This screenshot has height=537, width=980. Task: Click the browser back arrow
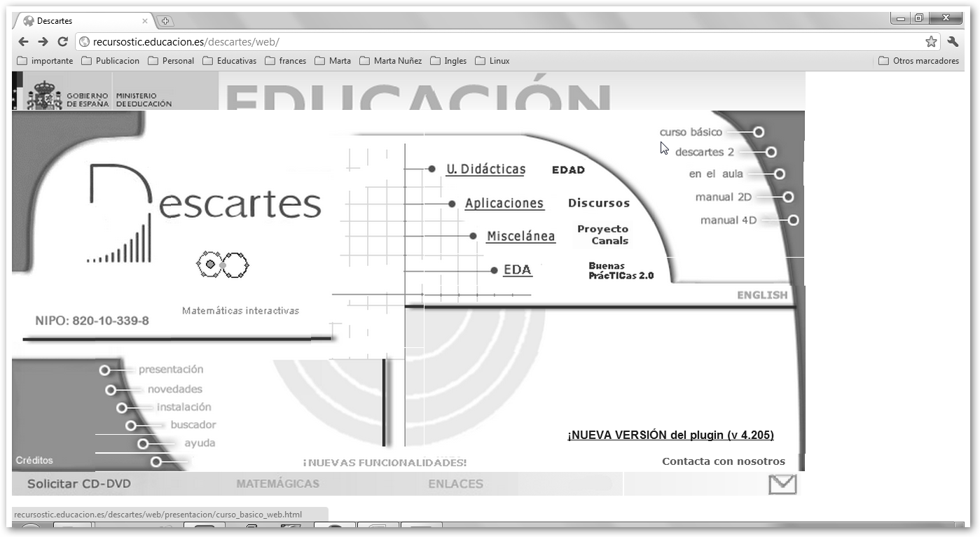pyautogui.click(x=23, y=42)
